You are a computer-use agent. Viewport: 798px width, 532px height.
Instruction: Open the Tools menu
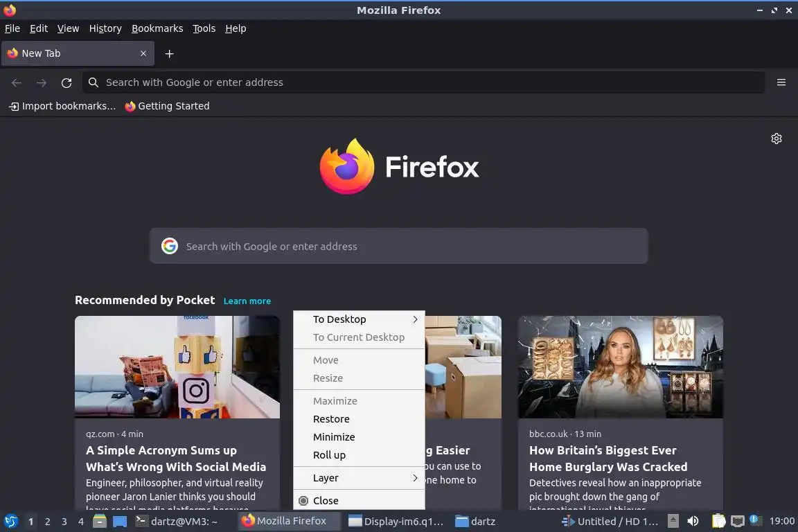[204, 28]
